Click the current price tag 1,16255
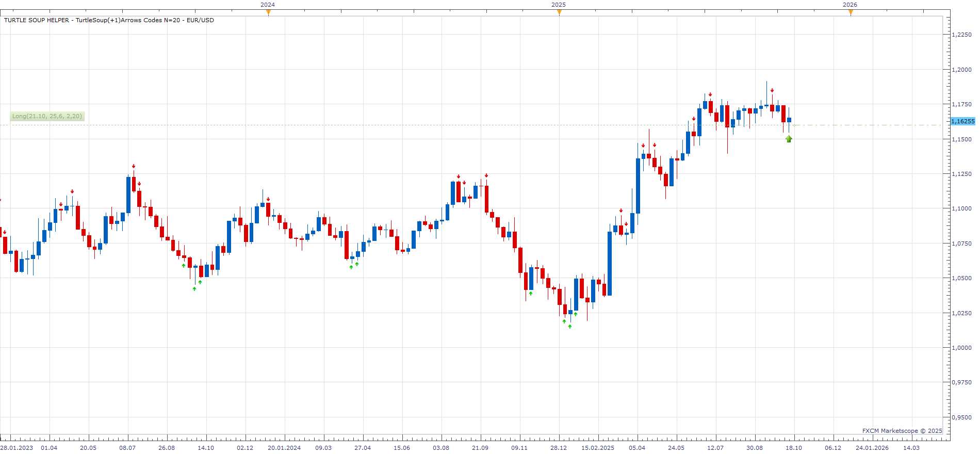The height and width of the screenshot is (454, 980). [963, 121]
